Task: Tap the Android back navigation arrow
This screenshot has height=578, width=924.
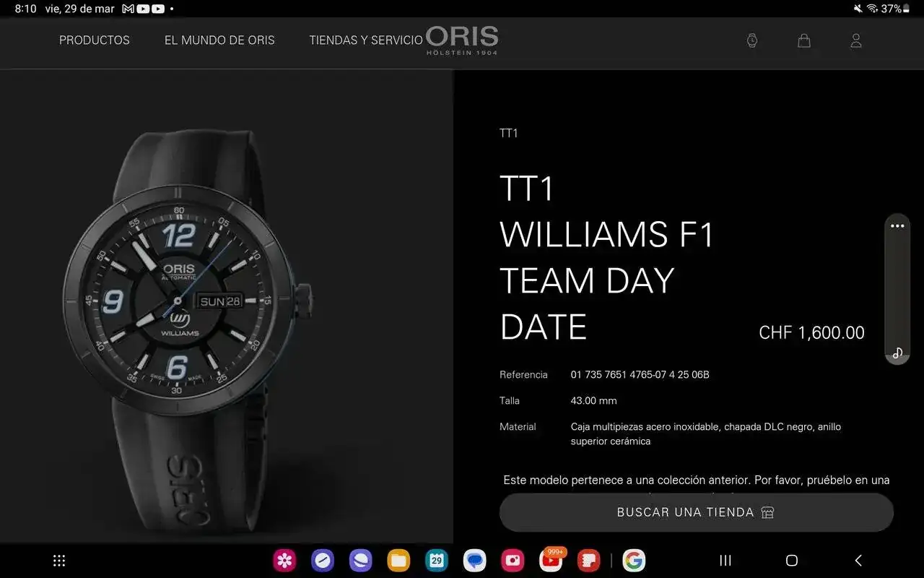Action: [x=858, y=561]
